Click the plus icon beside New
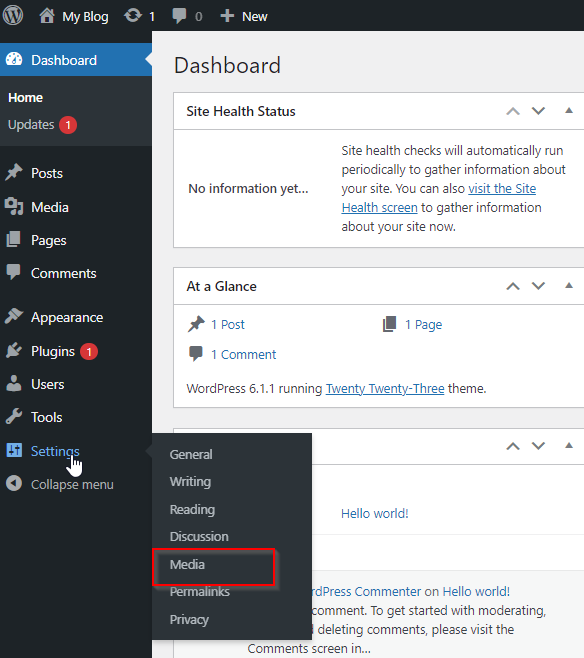This screenshot has width=584, height=658. 227,16
